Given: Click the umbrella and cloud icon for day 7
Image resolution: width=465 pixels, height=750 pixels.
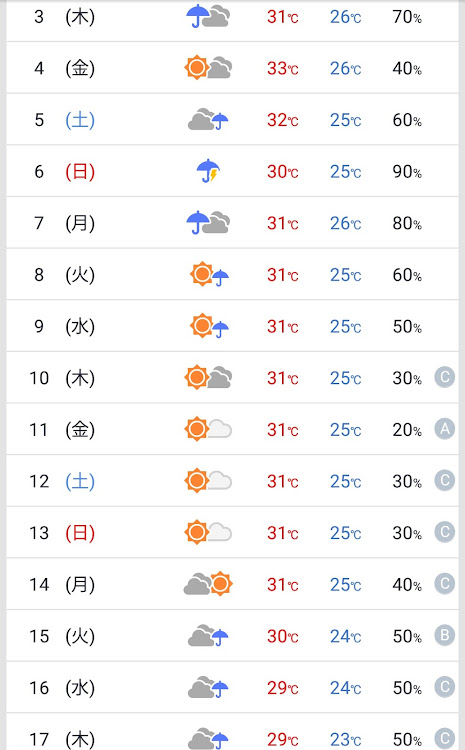Looking at the screenshot, I should coord(208,222).
